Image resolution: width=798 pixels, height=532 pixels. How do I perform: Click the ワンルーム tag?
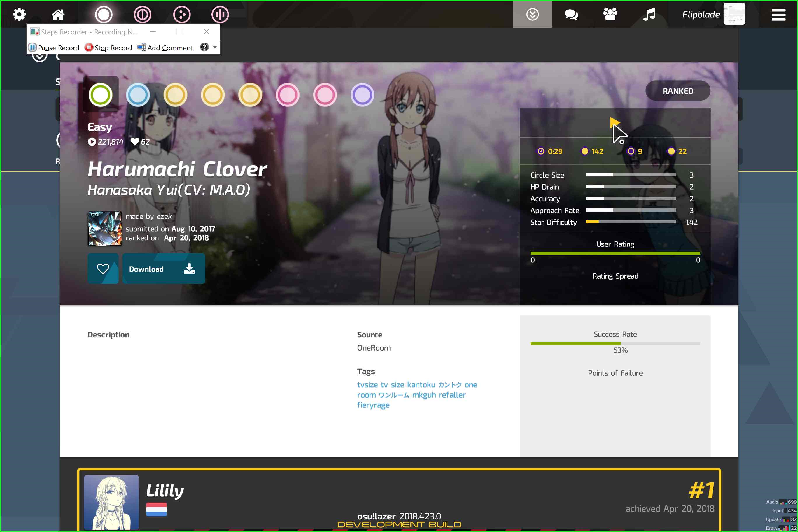(394, 395)
